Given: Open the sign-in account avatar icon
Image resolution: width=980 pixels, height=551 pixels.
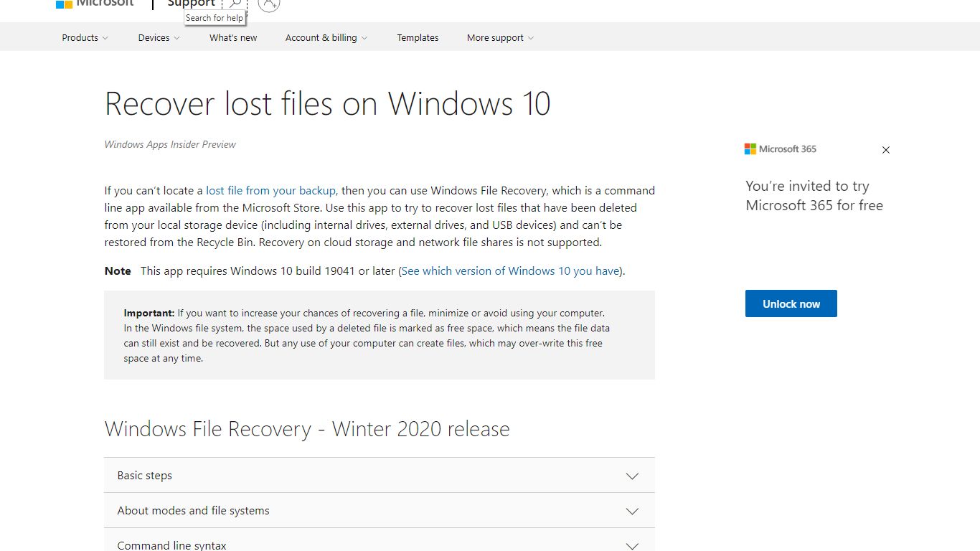Looking at the screenshot, I should [268, 4].
